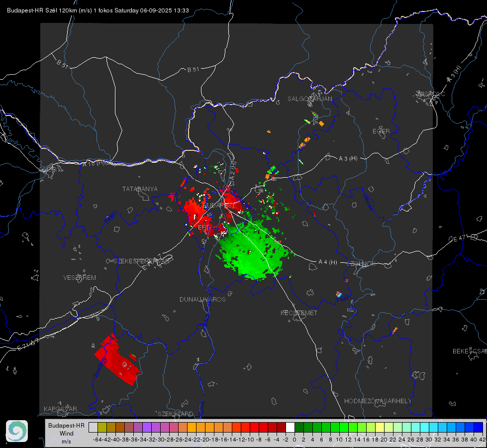This screenshot has height=448, width=487.
Task: Click the KAPOSVAR label
Action: click(x=60, y=409)
